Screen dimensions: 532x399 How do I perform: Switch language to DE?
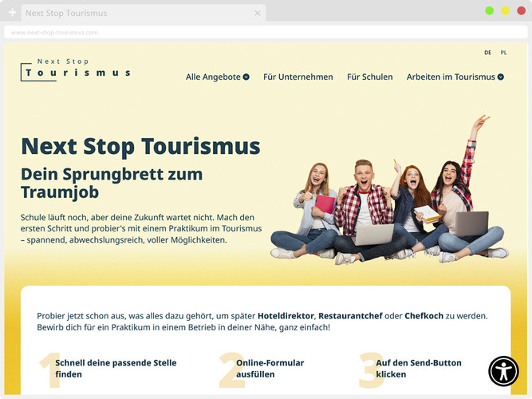tap(487, 53)
